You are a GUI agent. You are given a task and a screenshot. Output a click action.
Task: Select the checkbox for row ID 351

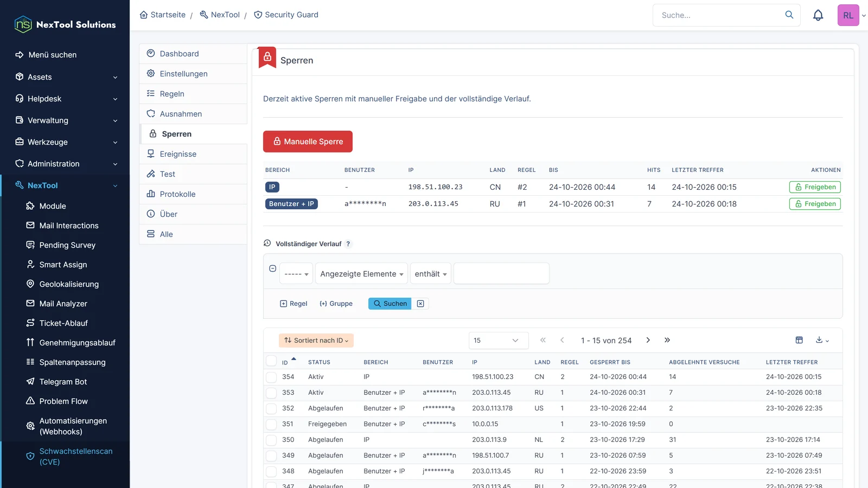(x=271, y=424)
